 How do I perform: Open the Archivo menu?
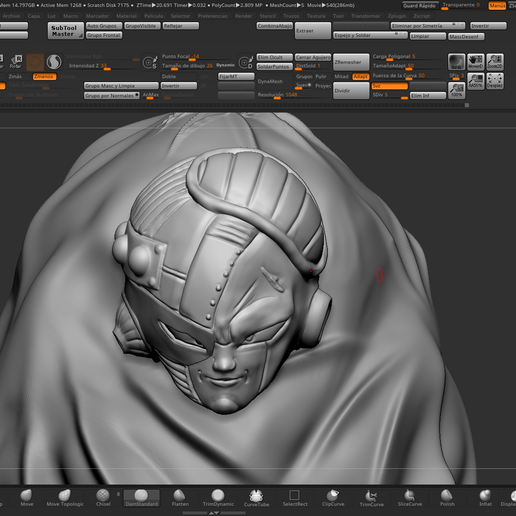click(x=11, y=16)
